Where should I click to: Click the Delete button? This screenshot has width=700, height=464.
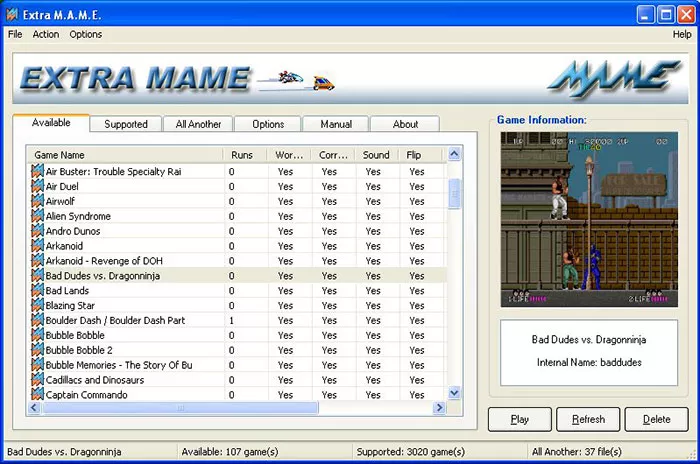(x=656, y=419)
